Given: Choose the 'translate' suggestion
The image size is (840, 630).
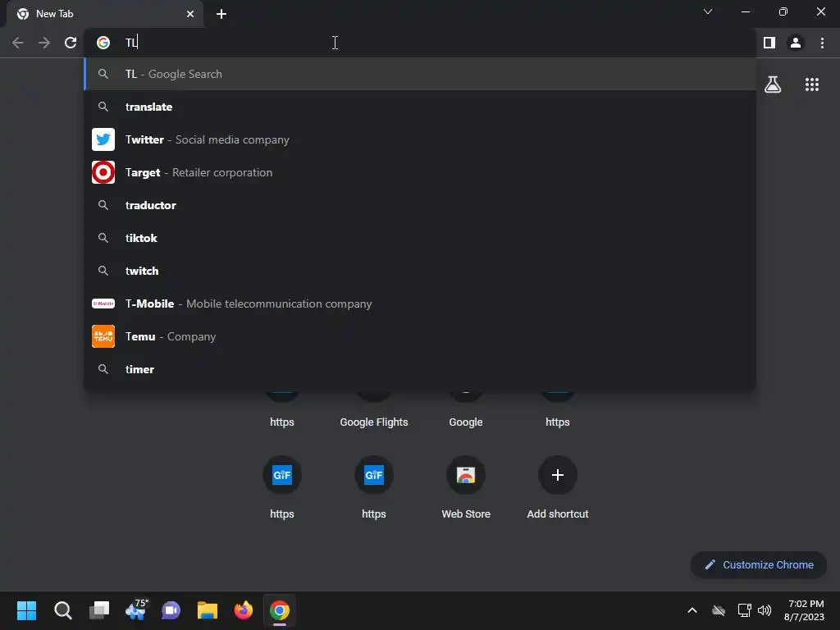Looking at the screenshot, I should click(420, 107).
